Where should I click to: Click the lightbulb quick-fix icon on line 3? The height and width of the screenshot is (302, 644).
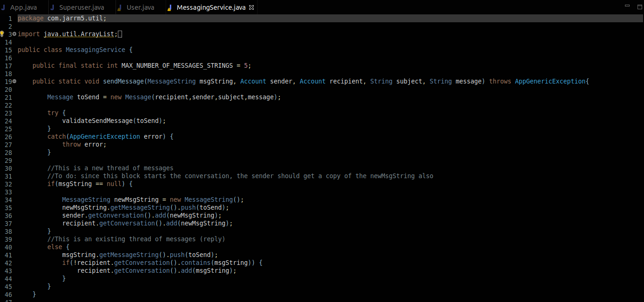pyautogui.click(x=2, y=34)
